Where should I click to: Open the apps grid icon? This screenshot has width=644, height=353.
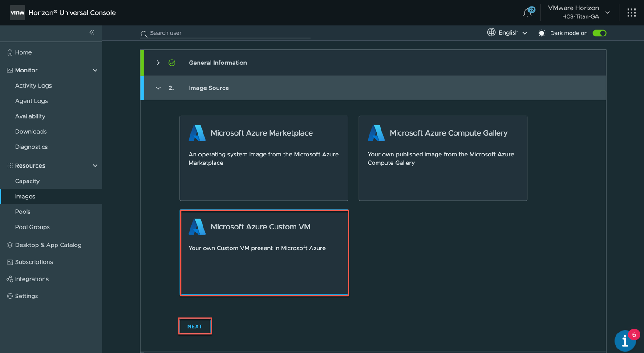click(631, 13)
